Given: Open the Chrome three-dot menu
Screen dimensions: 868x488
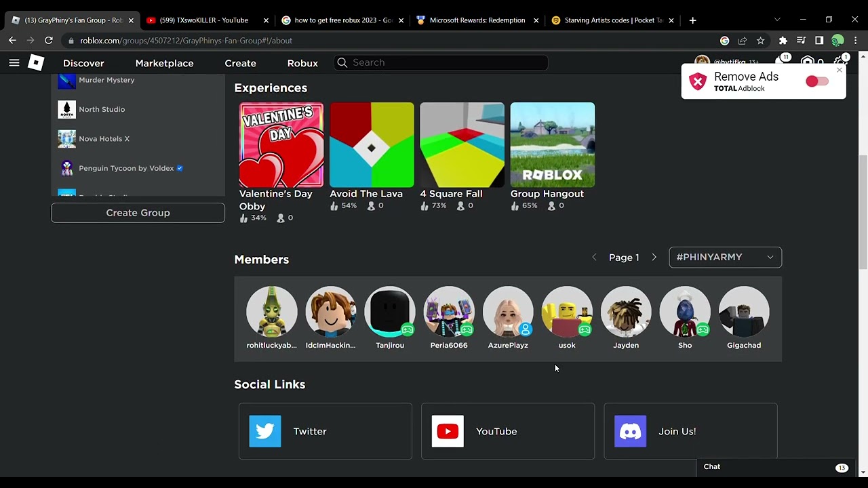Looking at the screenshot, I should point(856,41).
